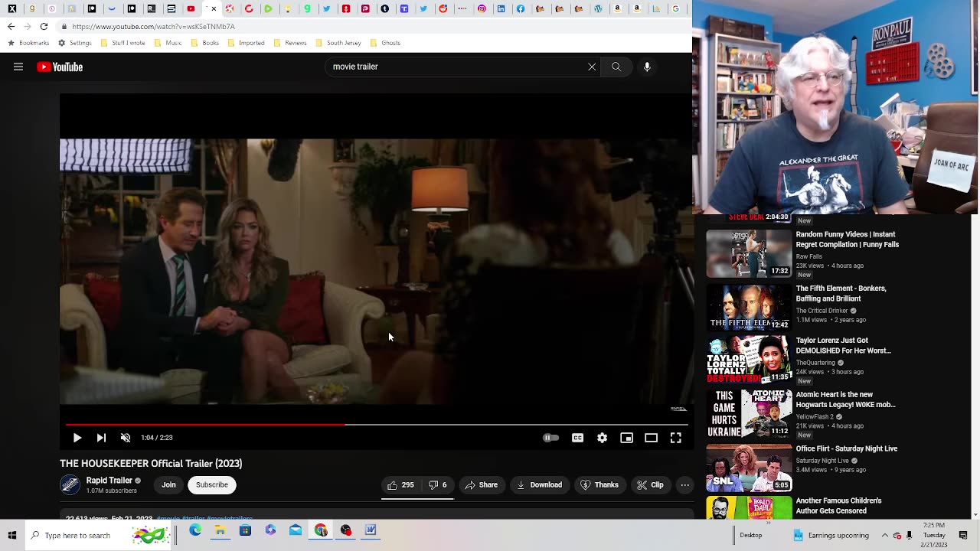980x551 pixels.
Task: Switch to the Reddit tab
Action: tap(443, 9)
